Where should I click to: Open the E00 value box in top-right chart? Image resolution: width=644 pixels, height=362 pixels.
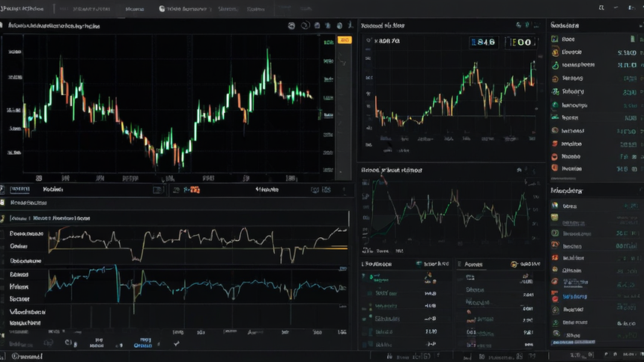(x=520, y=43)
